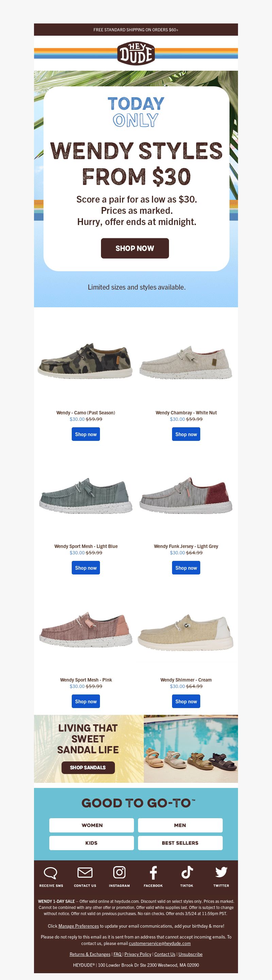Shop now for Wendy Funk Jersey Light Grey
Viewport: 272px width, 980px height.
click(186, 568)
